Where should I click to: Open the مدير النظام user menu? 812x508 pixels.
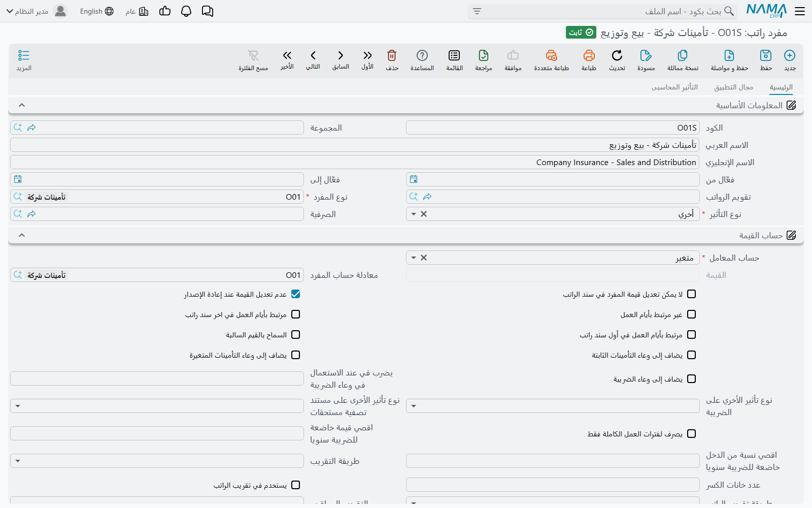[37, 11]
